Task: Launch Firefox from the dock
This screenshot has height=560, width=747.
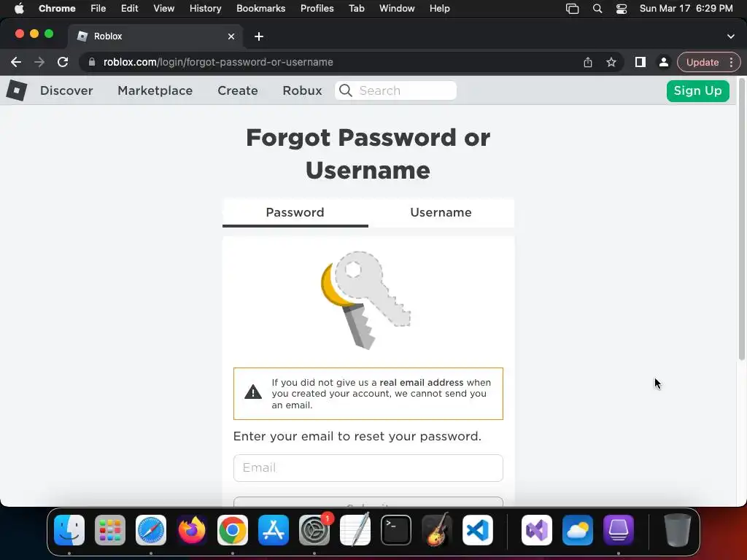Action: [x=192, y=530]
